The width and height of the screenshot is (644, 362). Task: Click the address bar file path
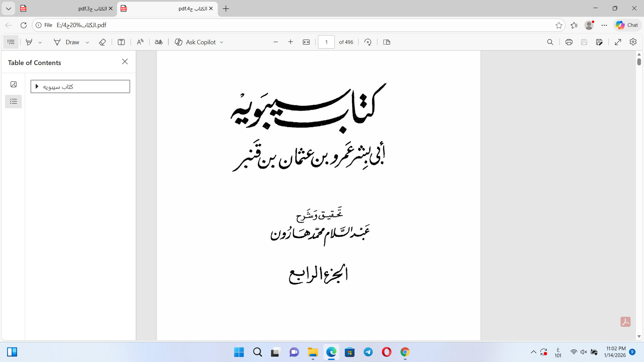pos(82,25)
